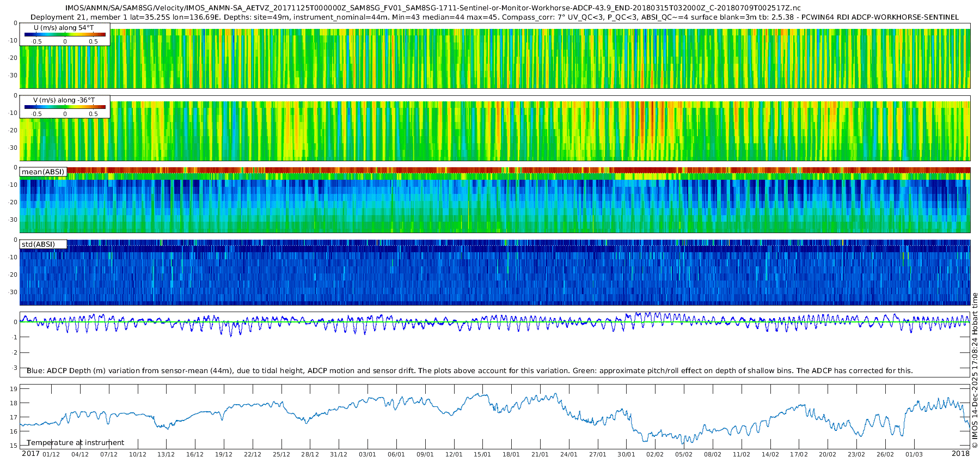Click the V velocity colorbar legend
The image size is (980, 463).
pyautogui.click(x=65, y=107)
